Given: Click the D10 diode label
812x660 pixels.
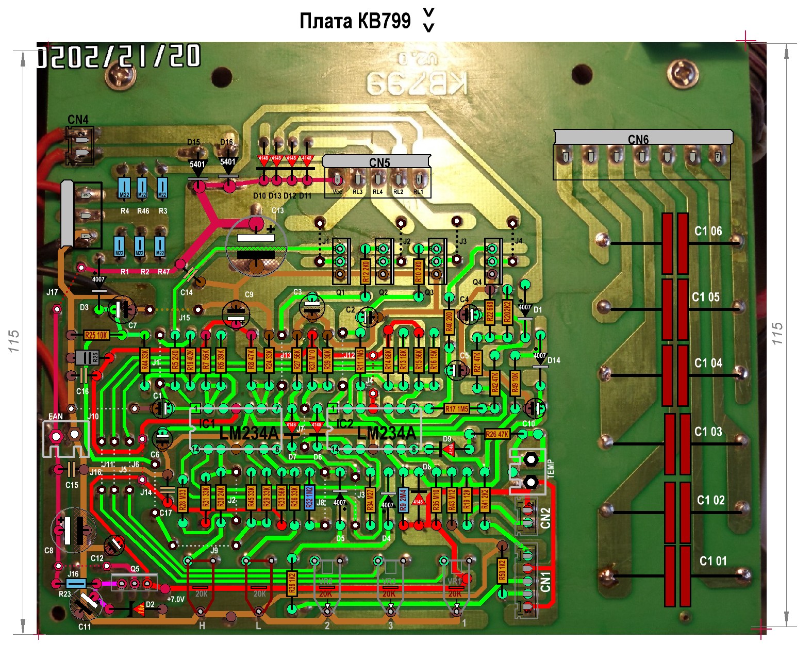Looking at the screenshot, I should click(259, 195).
